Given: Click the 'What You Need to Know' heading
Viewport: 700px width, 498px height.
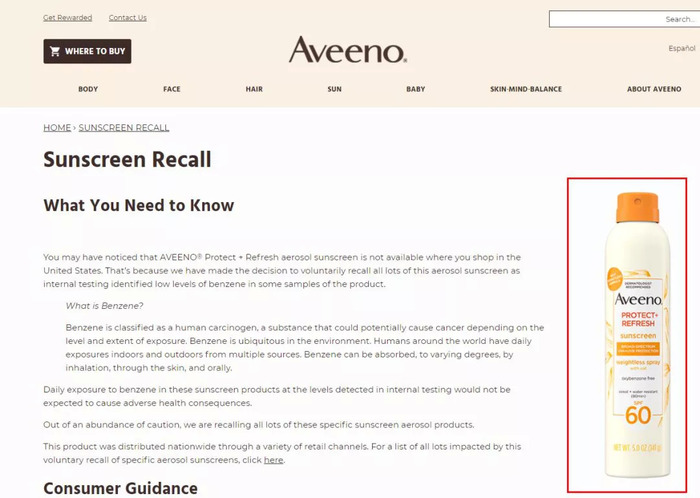Looking at the screenshot, I should [x=139, y=205].
